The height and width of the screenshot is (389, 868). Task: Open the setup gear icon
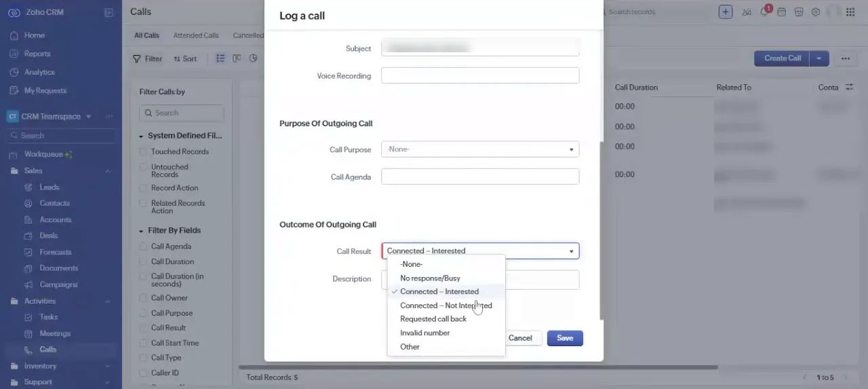(816, 12)
